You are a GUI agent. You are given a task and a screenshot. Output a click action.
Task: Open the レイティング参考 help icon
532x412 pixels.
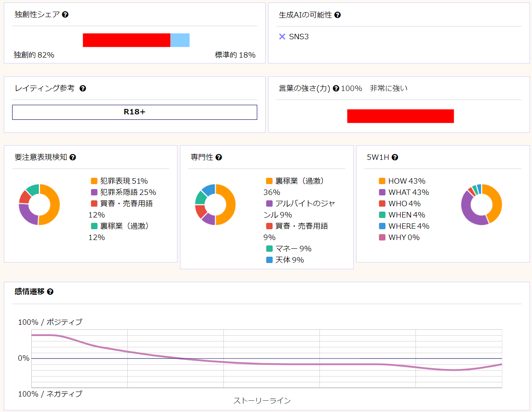tap(83, 88)
